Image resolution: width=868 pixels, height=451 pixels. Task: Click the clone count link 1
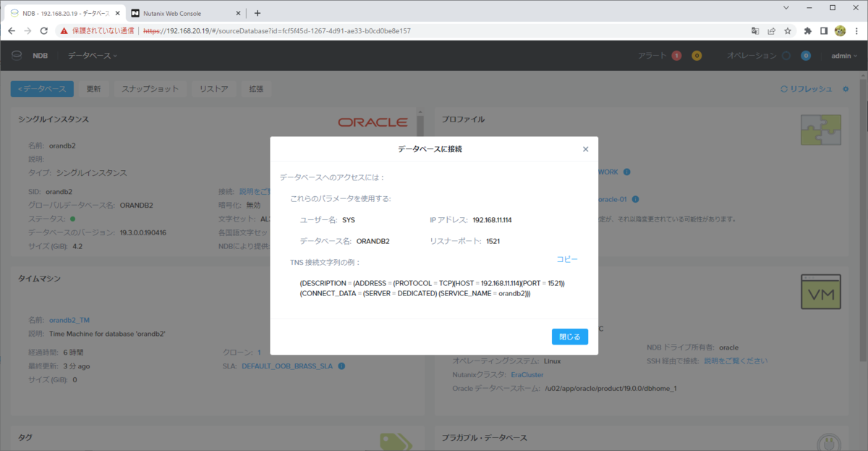click(x=259, y=352)
